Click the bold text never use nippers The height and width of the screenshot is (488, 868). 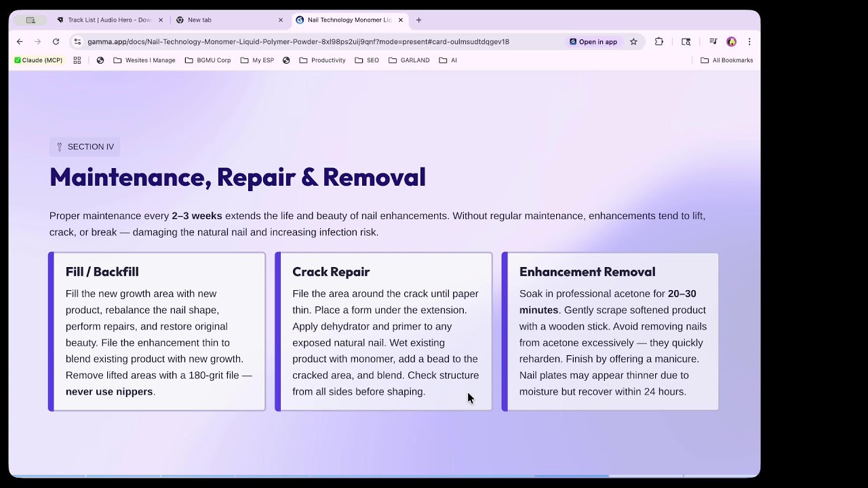coord(109,392)
